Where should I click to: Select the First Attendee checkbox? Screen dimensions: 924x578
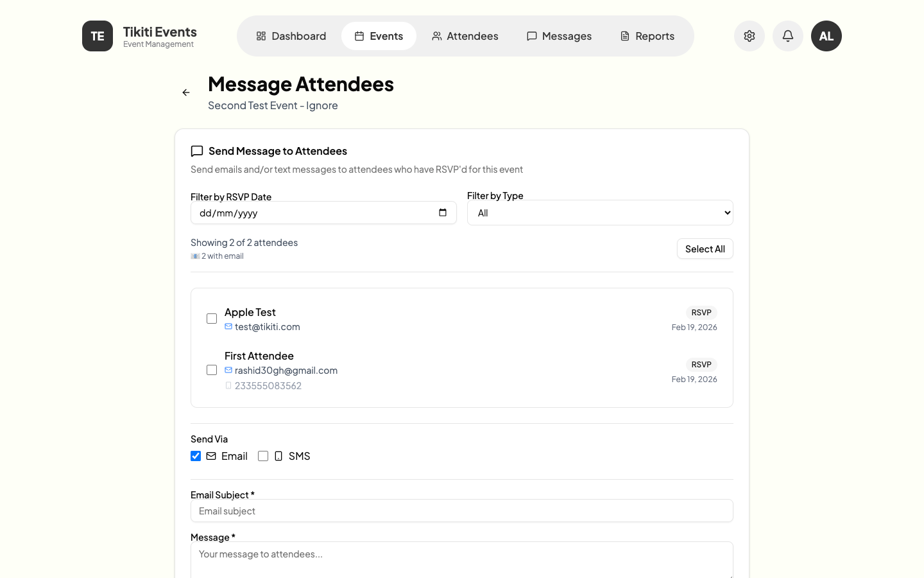tap(212, 370)
